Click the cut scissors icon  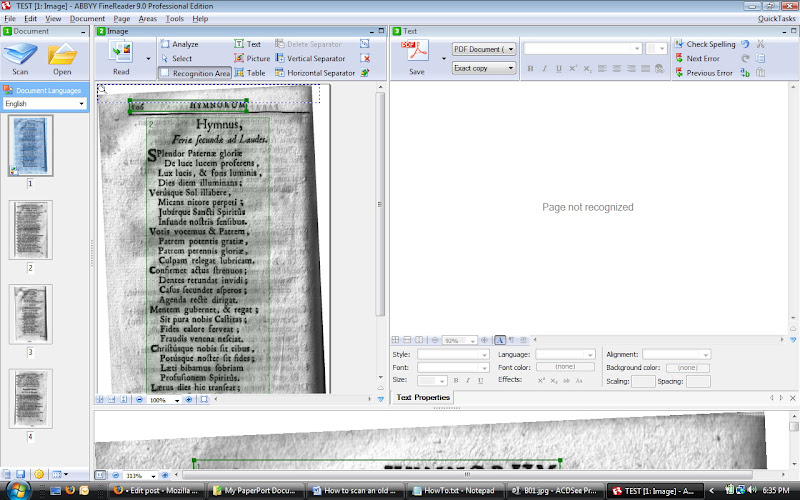tap(761, 44)
